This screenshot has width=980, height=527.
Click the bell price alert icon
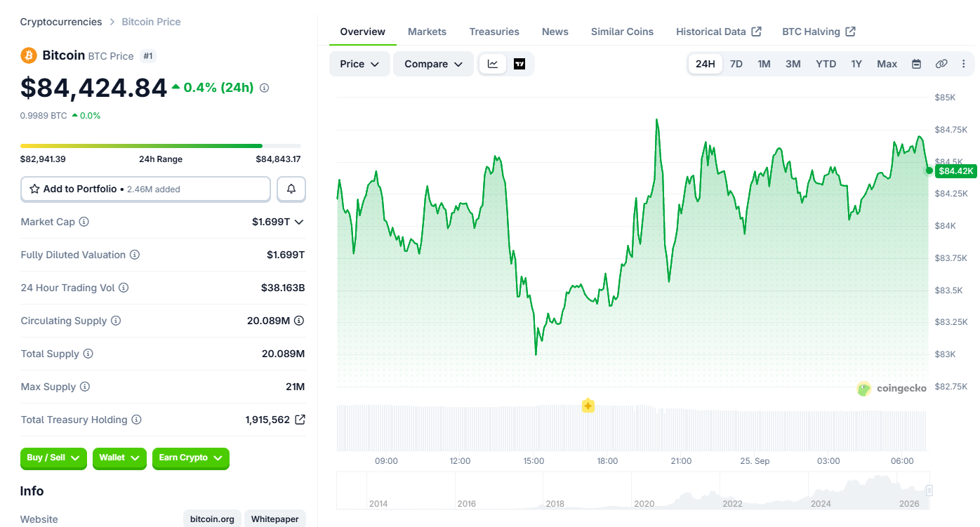click(291, 189)
